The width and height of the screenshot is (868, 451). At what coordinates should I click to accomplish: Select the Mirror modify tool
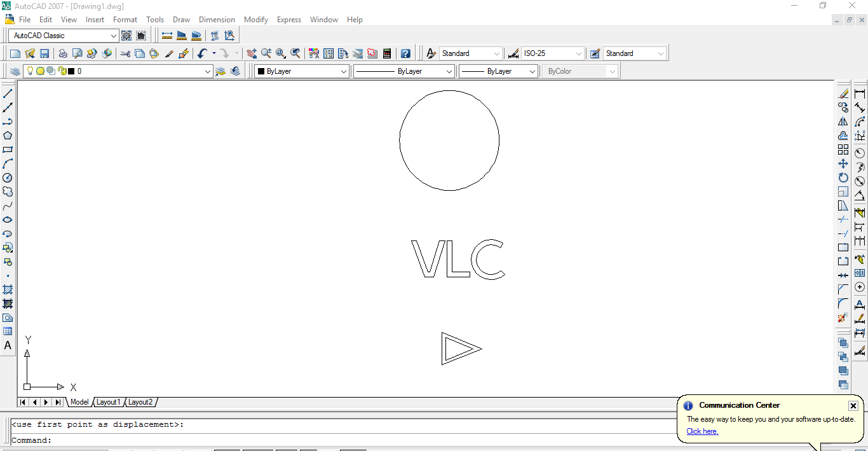843,121
